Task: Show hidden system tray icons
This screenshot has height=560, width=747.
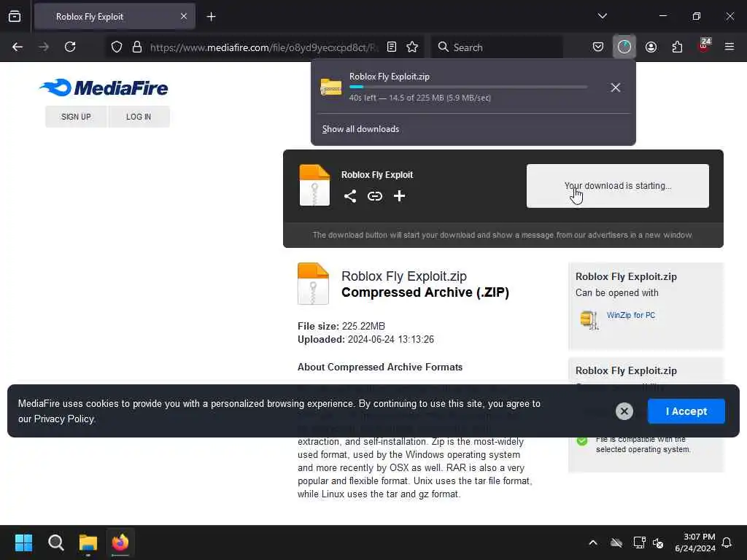Action: (x=592, y=542)
